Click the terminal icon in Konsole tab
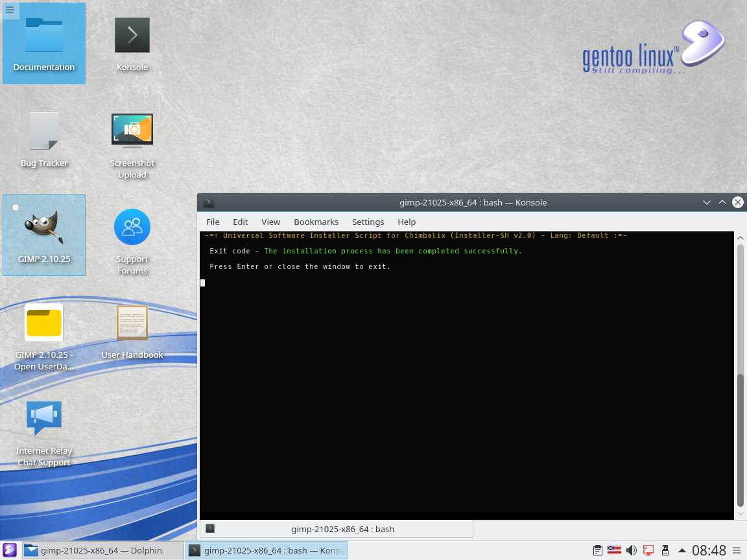747x560 pixels. click(x=210, y=529)
